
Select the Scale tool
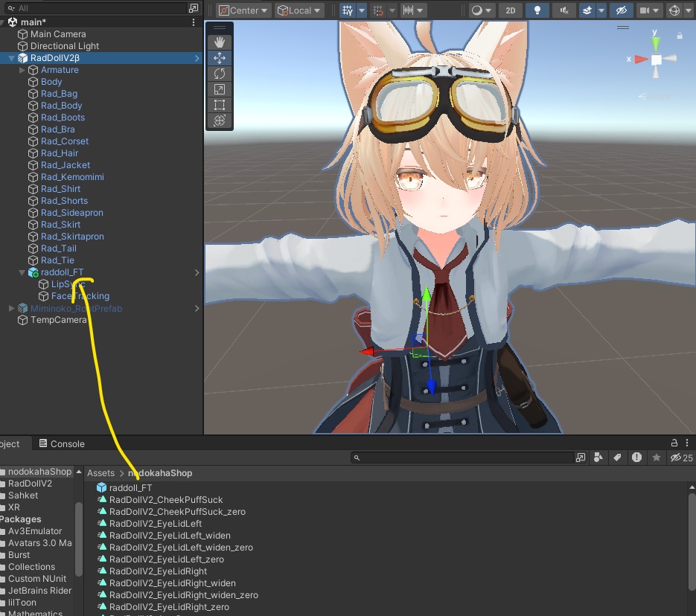pos(219,89)
